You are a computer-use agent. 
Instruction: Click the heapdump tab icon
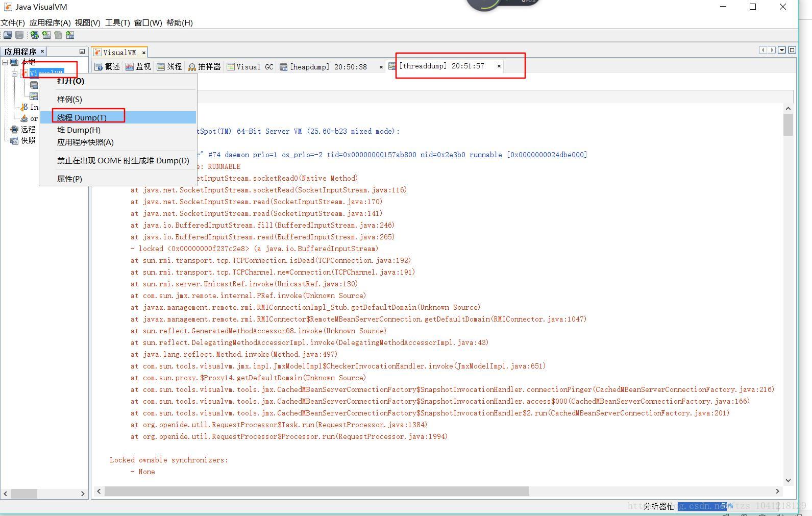point(284,67)
